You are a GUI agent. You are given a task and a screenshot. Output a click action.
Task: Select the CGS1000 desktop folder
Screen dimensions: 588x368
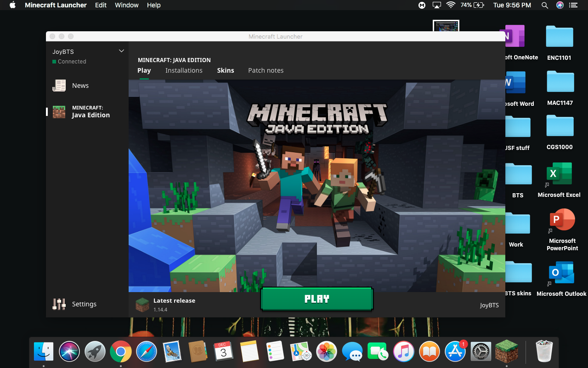[560, 126]
